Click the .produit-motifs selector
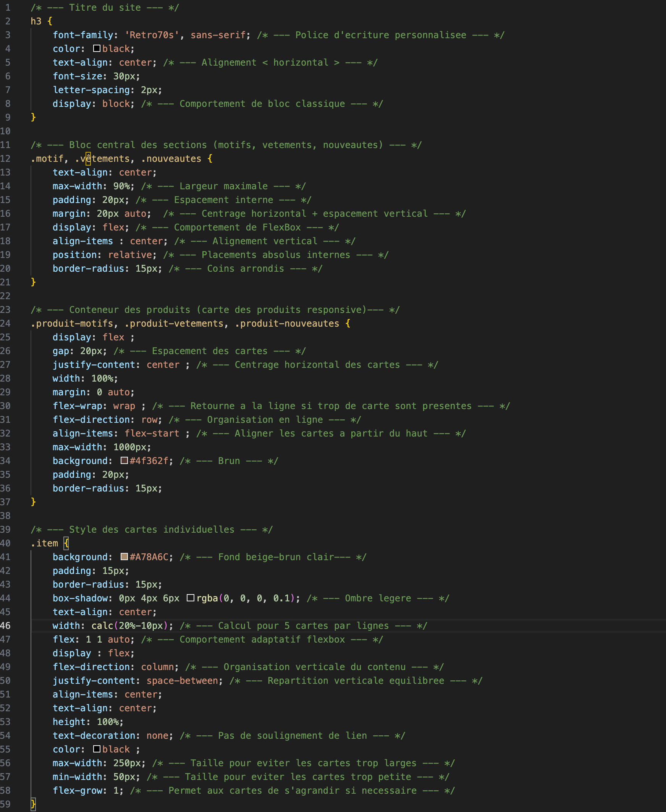 pyautogui.click(x=73, y=323)
